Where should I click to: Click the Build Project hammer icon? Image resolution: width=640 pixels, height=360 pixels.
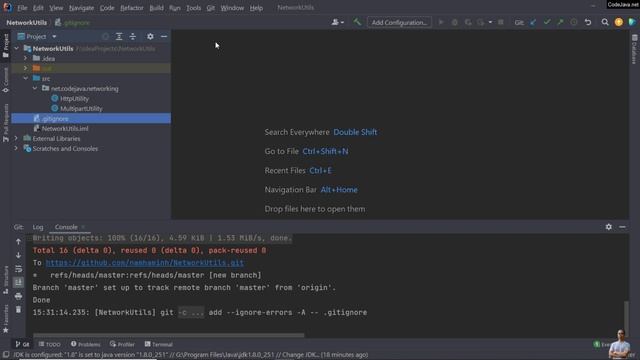[x=357, y=22]
